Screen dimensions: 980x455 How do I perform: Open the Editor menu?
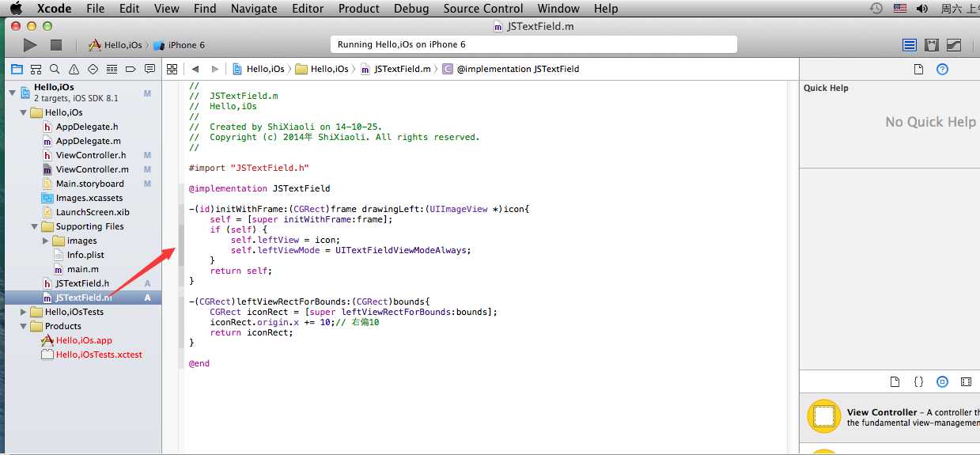[x=308, y=9]
